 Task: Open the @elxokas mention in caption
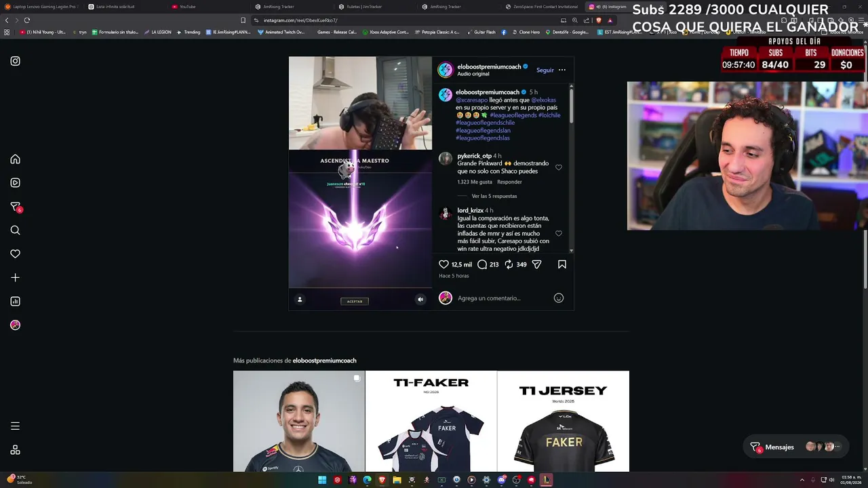point(543,100)
